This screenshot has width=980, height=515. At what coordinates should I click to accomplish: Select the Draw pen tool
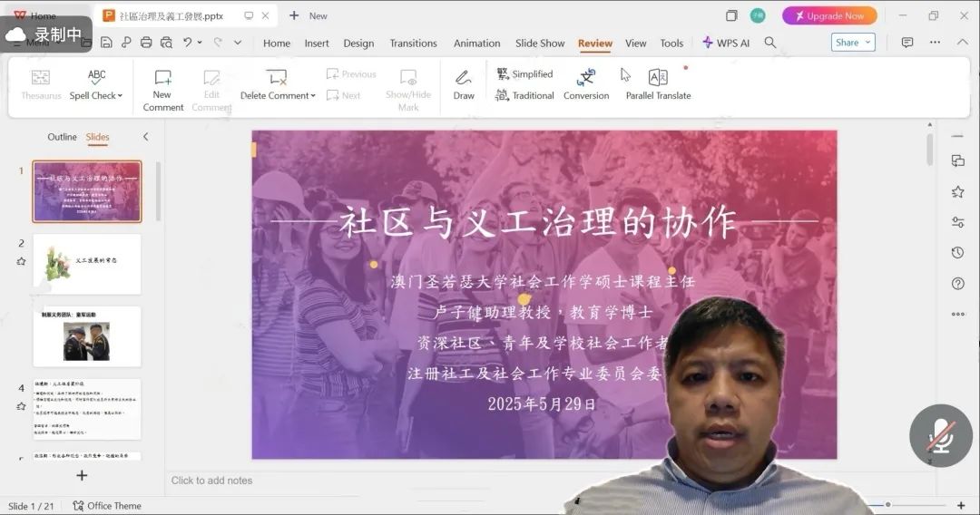[464, 78]
